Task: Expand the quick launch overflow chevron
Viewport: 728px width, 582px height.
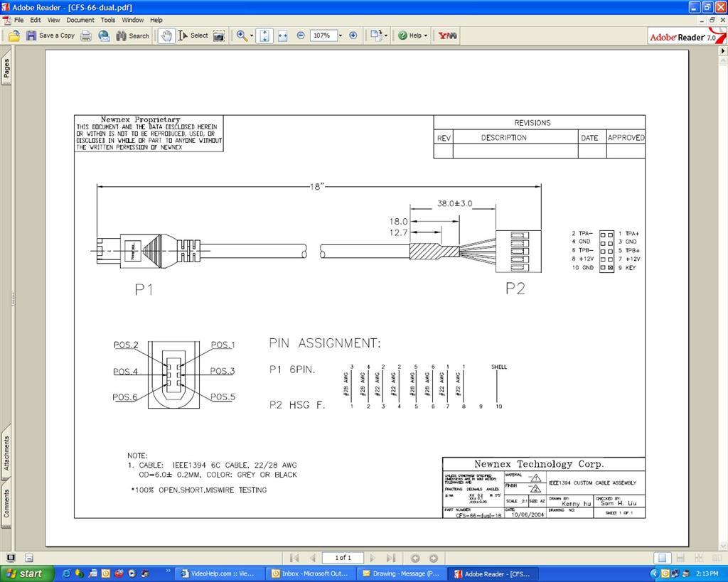Action: 168,571
